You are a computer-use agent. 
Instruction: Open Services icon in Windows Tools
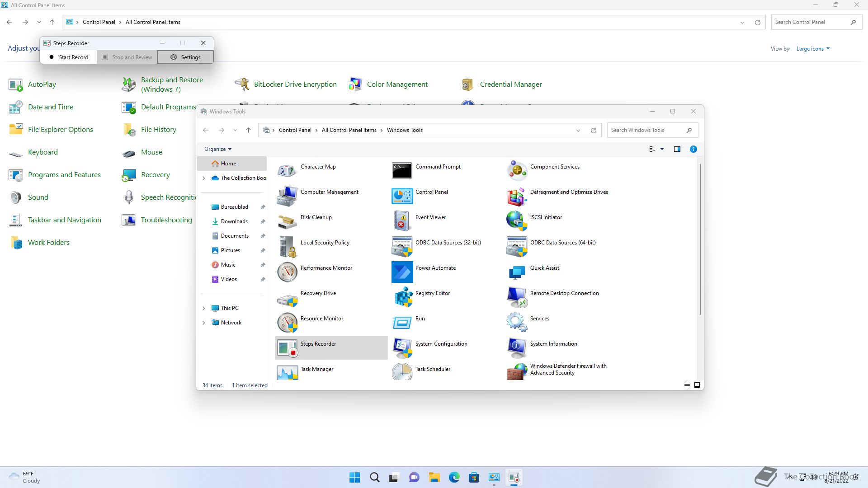pyautogui.click(x=517, y=323)
